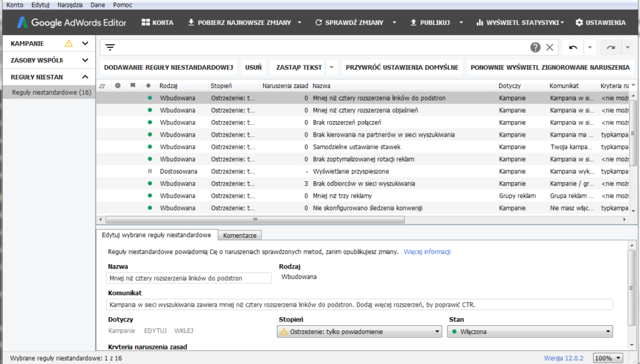Open the Zastąp tekst dropdown arrow

[332, 67]
